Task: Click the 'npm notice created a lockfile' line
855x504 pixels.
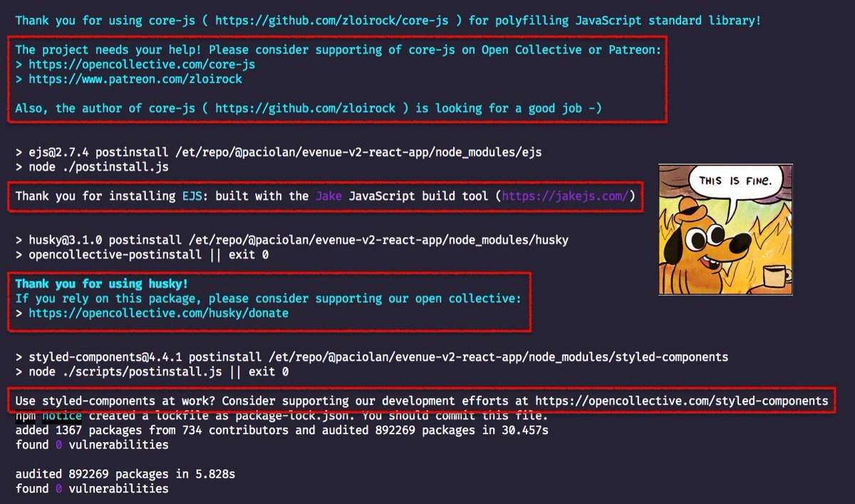Action: (x=281, y=416)
